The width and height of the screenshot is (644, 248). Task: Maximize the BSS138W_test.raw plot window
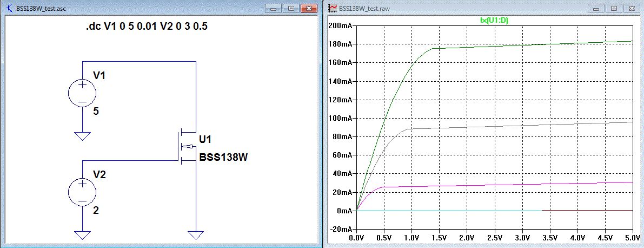(x=614, y=8)
